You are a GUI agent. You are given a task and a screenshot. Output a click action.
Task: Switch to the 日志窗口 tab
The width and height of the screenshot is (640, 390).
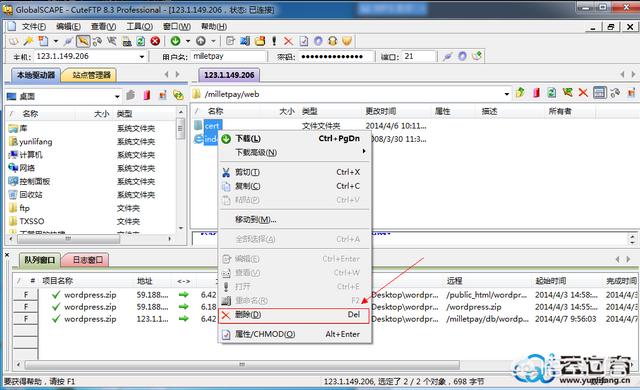coord(87,260)
